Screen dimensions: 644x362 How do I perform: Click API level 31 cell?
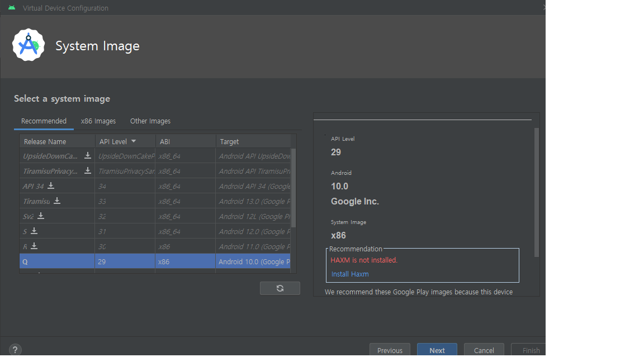point(125,231)
